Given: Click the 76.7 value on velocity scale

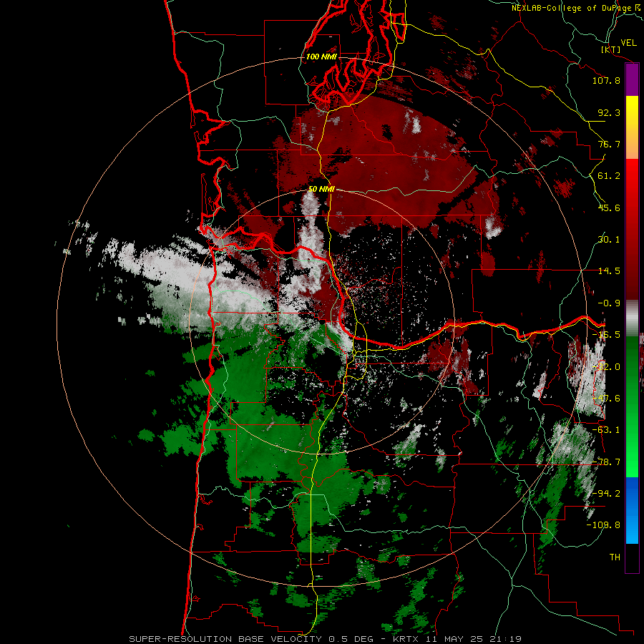Looking at the screenshot, I should (609, 144).
